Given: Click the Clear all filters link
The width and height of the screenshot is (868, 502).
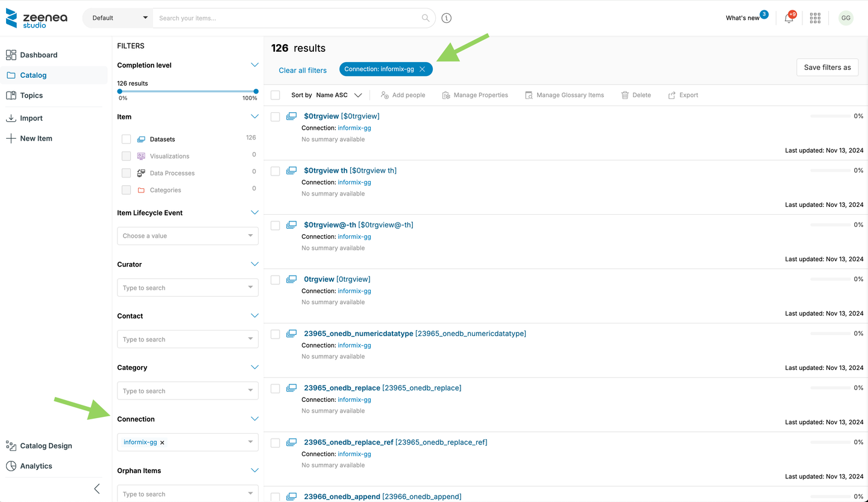Looking at the screenshot, I should coord(303,71).
